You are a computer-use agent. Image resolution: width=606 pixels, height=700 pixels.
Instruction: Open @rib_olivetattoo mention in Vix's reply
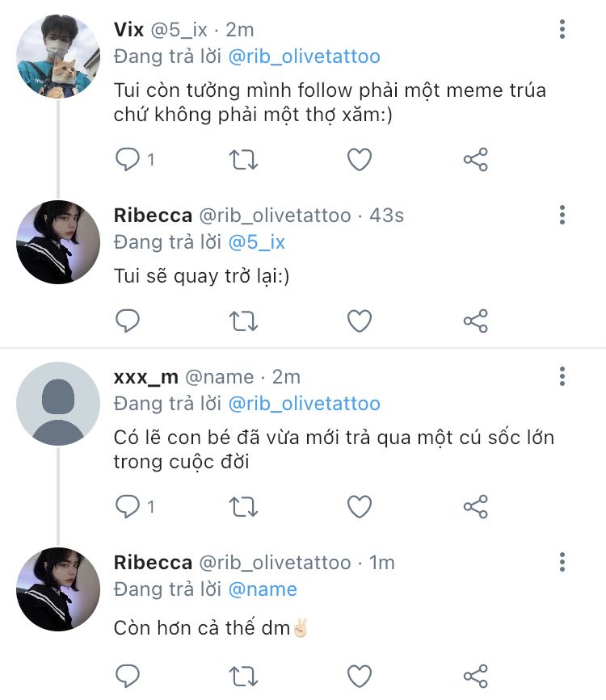(x=304, y=57)
